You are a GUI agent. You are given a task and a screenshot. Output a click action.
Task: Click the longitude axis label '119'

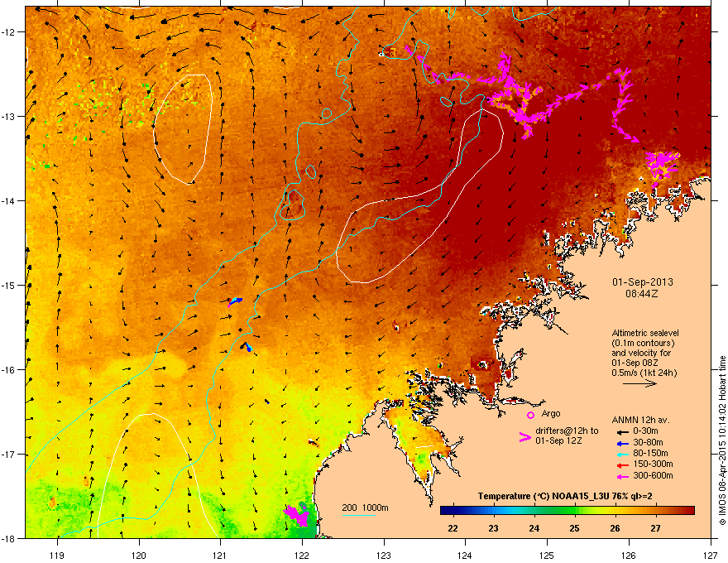57,555
